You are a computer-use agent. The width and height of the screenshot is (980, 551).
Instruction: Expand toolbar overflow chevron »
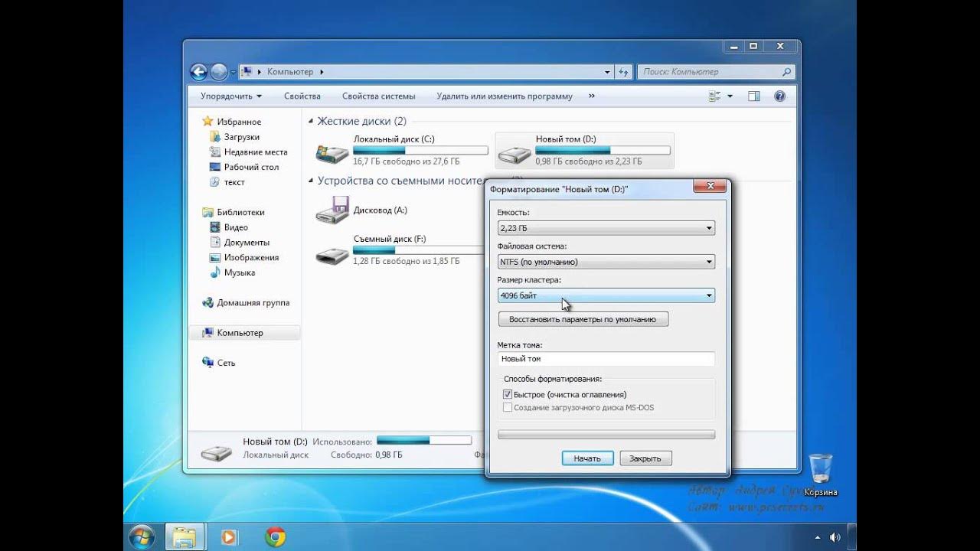click(591, 96)
